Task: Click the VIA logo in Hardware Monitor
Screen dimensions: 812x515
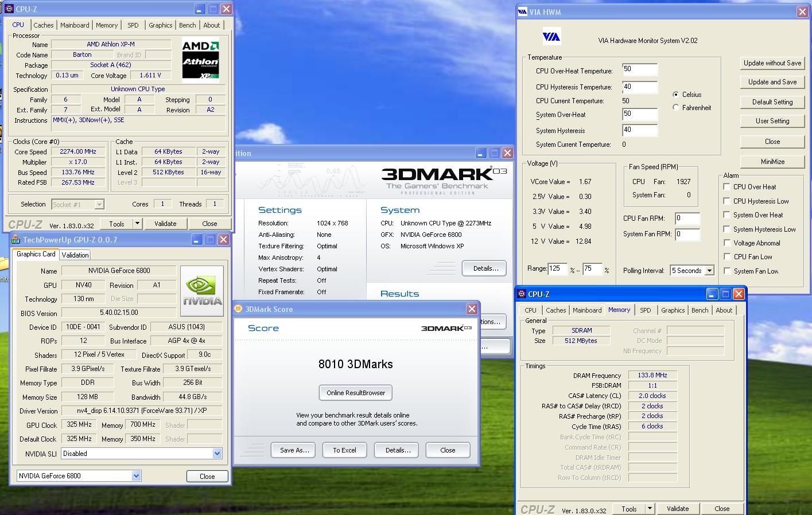Action: (551, 37)
